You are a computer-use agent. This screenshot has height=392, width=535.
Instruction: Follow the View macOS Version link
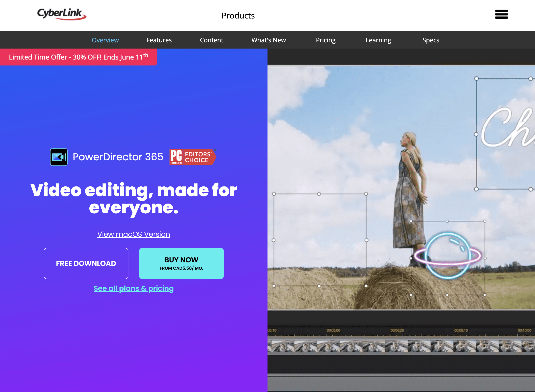134,234
